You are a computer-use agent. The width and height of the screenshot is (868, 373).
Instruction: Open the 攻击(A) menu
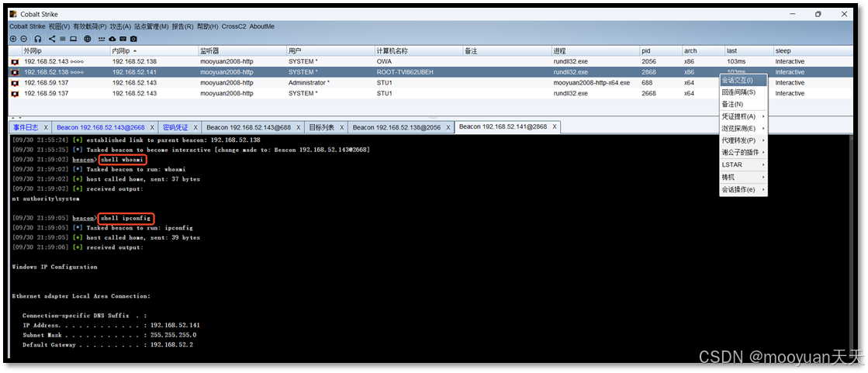pyautogui.click(x=120, y=26)
